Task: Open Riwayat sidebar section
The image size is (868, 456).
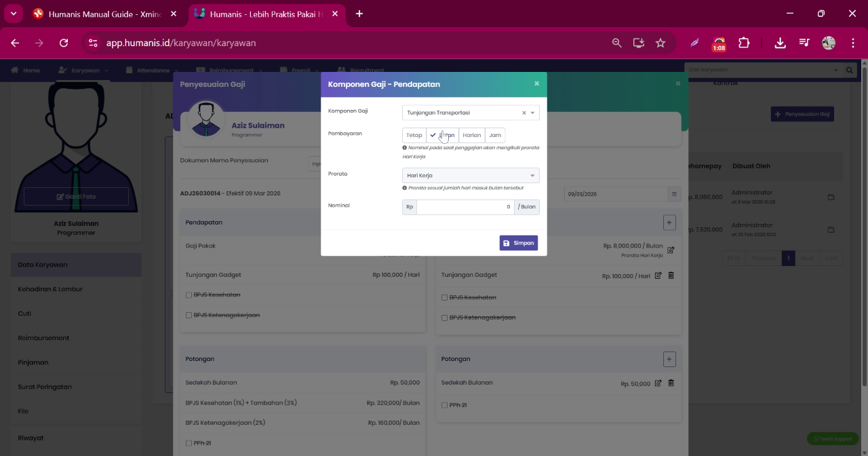Action: coord(76,438)
